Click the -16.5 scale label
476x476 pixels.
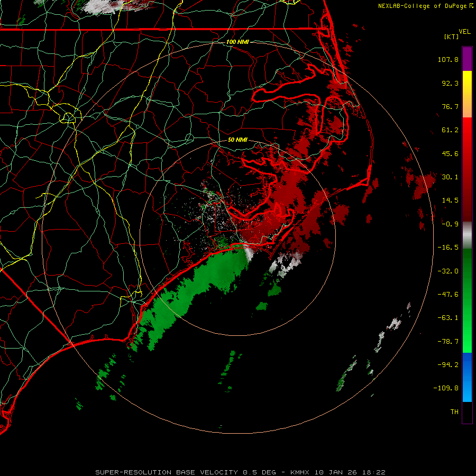448,248
